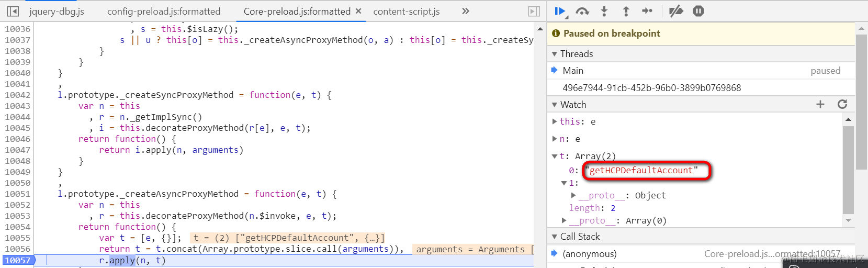The height and width of the screenshot is (268, 868).
Task: Click the "getHCPDefaultAccount" string value
Action: pyautogui.click(x=641, y=171)
